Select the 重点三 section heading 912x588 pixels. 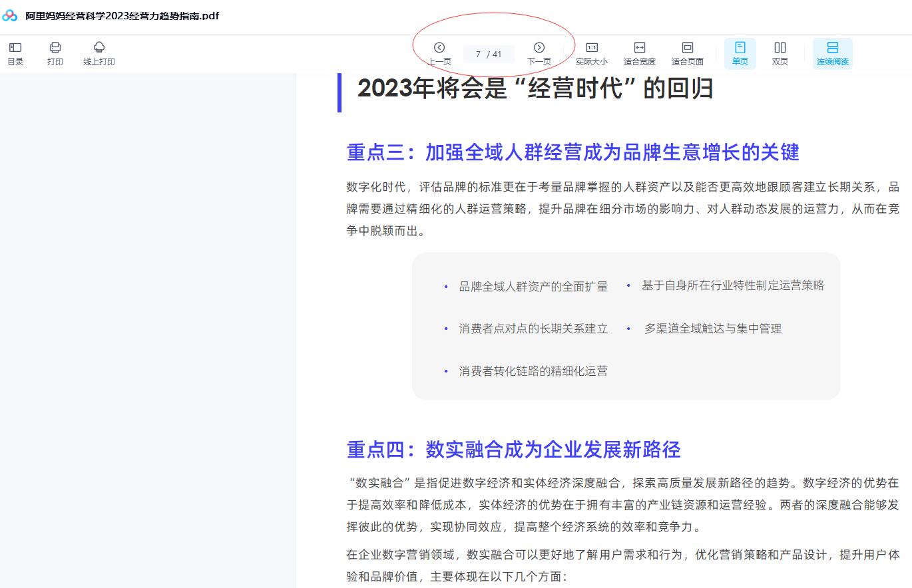point(572,152)
